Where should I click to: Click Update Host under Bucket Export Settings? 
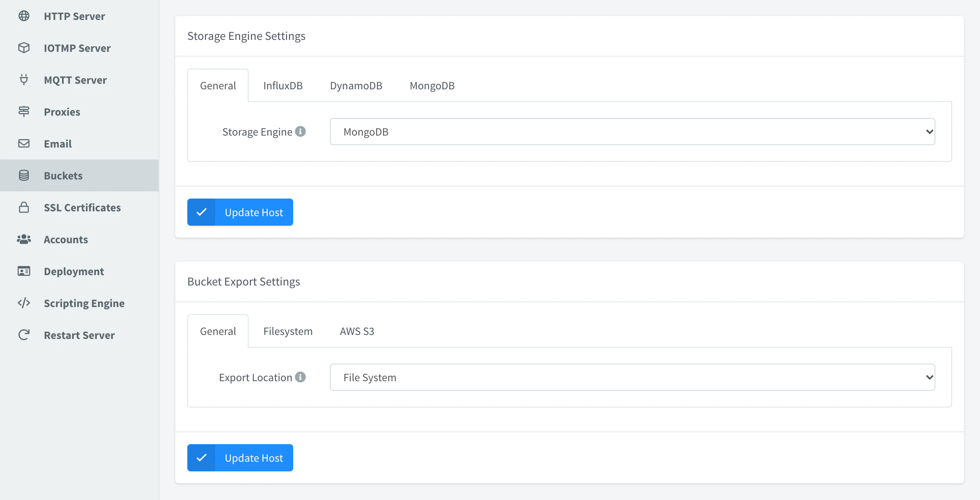pos(240,458)
